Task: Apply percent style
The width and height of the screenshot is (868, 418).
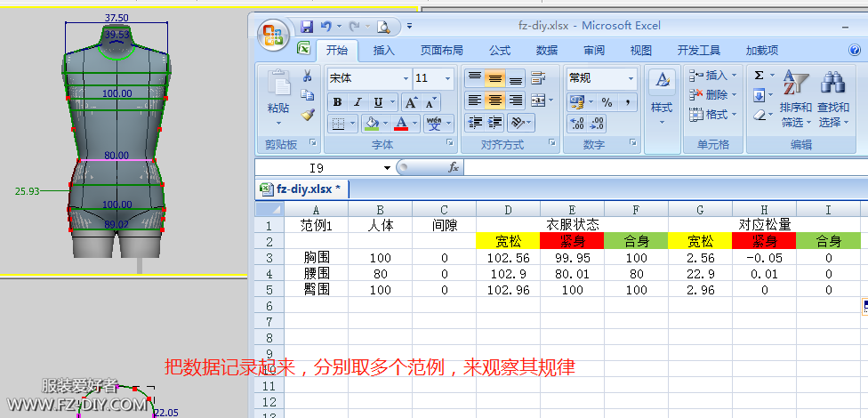Action: coord(607,102)
